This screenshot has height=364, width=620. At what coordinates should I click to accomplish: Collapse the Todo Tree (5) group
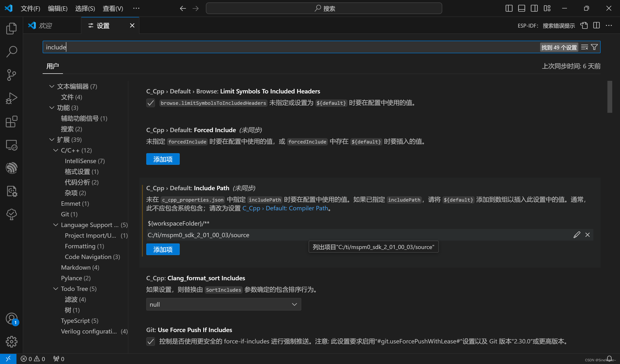pyautogui.click(x=56, y=289)
